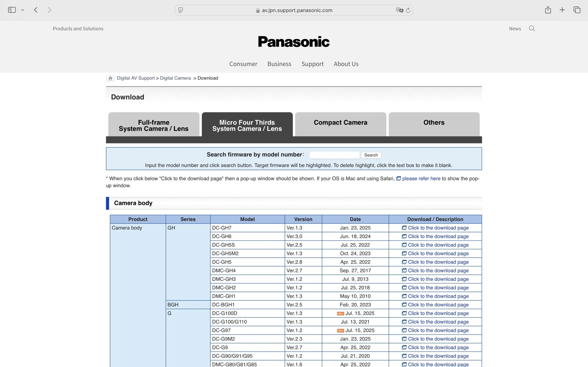Focus the model number search field

(x=335, y=155)
